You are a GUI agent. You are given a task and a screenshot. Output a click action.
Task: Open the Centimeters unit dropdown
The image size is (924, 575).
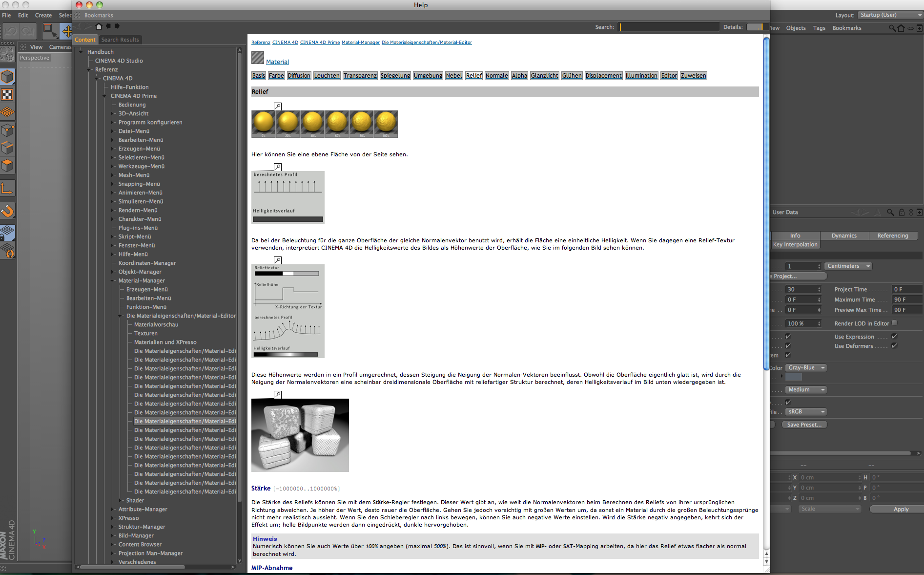pyautogui.click(x=848, y=266)
